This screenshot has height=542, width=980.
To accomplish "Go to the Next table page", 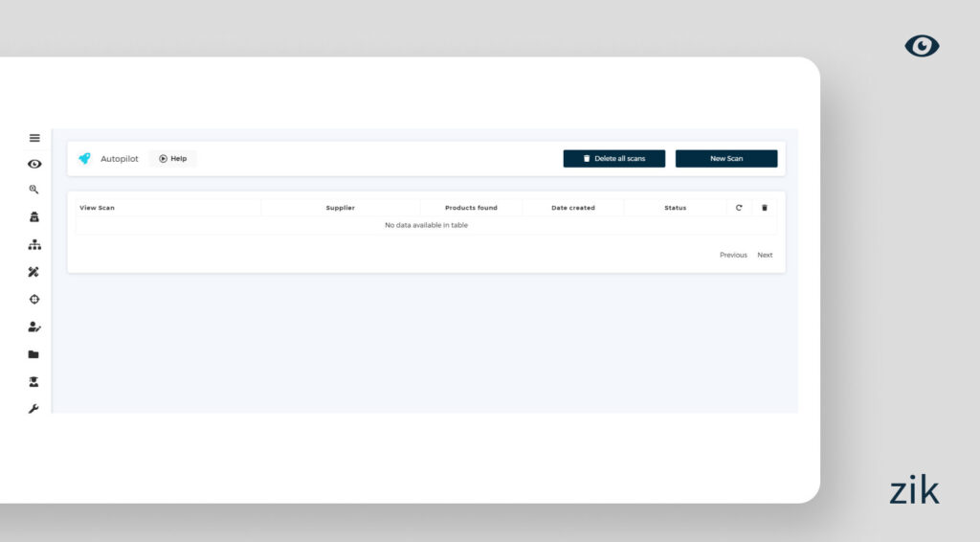I will [x=765, y=256].
